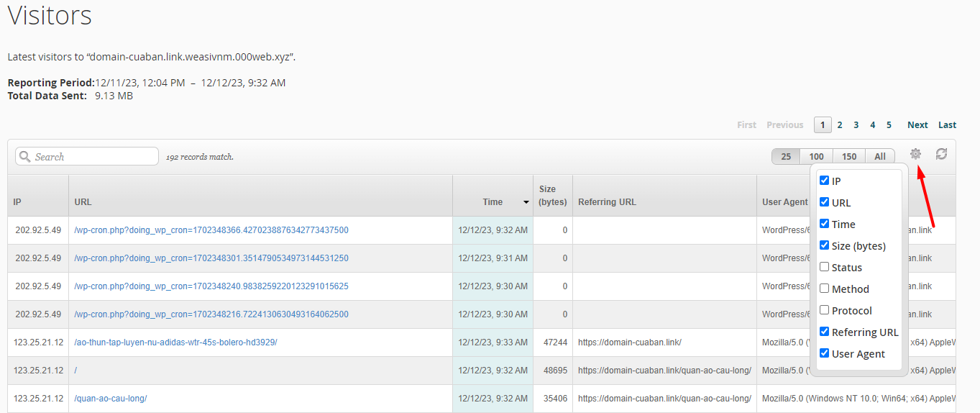
Task: Click the First page link
Action: [x=746, y=125]
